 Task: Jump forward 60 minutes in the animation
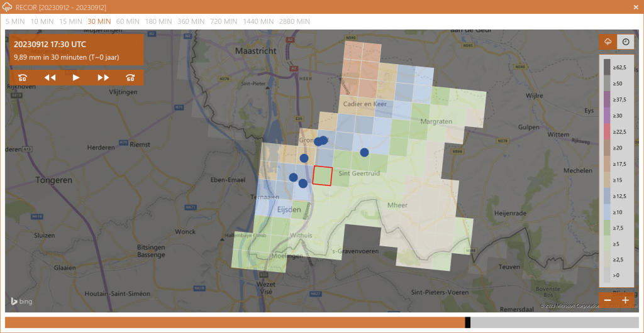click(130, 77)
